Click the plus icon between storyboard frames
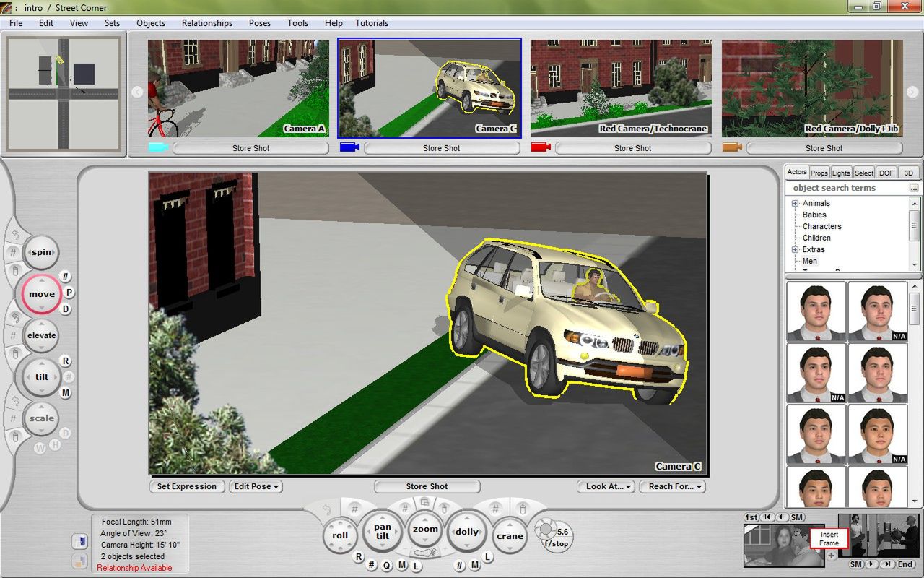 (831, 556)
